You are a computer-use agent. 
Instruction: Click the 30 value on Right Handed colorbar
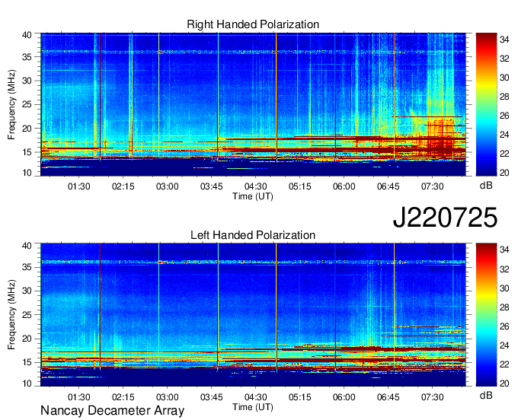504,78
